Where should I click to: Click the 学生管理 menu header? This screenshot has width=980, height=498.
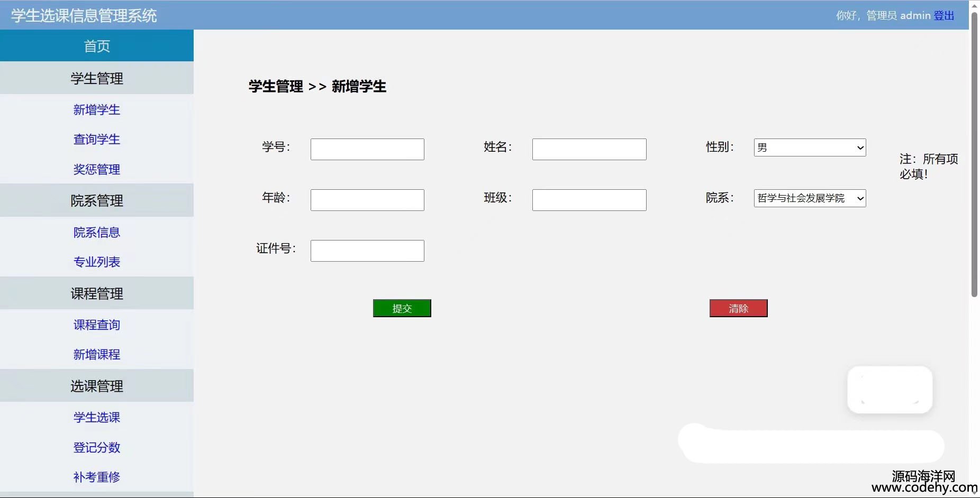tap(97, 78)
